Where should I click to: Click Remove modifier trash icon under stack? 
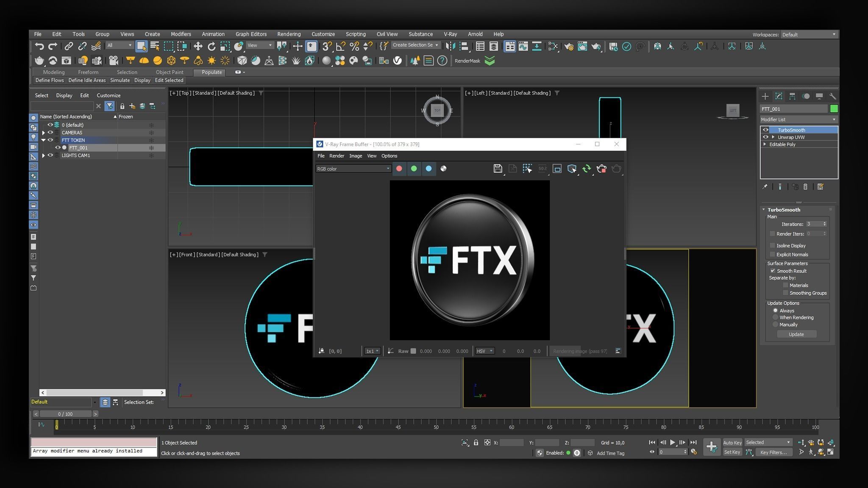point(805,187)
